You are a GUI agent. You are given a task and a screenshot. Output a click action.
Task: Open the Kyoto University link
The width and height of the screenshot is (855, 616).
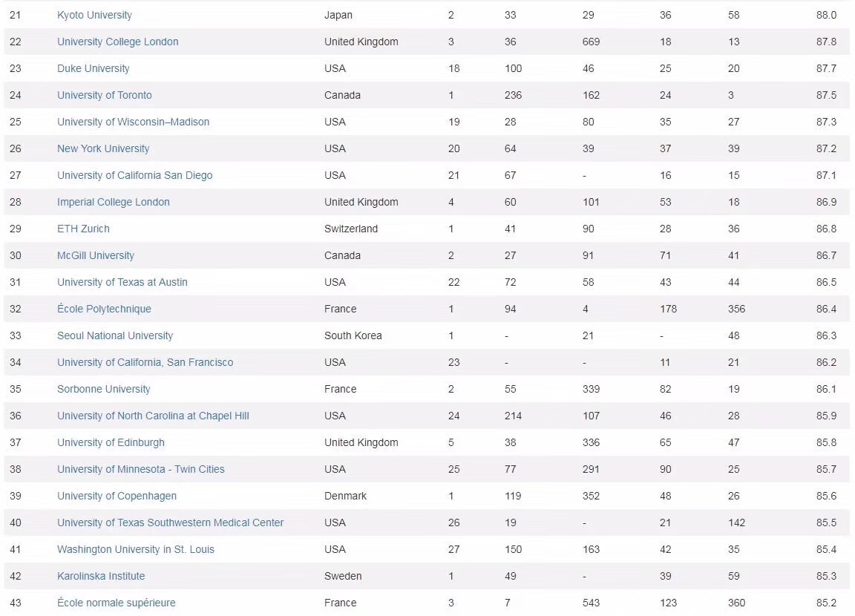[x=94, y=15]
